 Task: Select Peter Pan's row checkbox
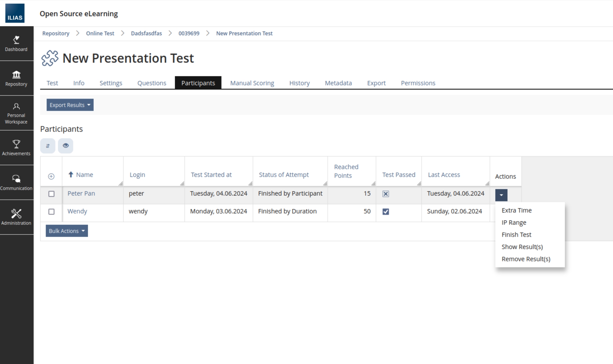[51, 194]
